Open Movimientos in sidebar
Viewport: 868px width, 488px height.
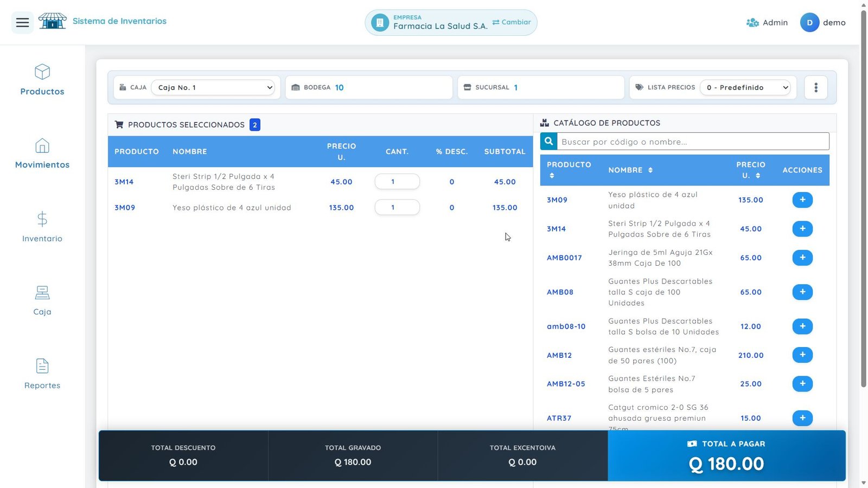point(42,153)
